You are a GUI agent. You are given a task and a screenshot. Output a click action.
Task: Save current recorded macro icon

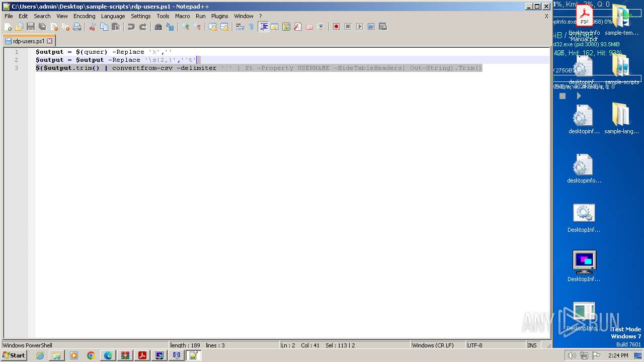[x=383, y=27]
